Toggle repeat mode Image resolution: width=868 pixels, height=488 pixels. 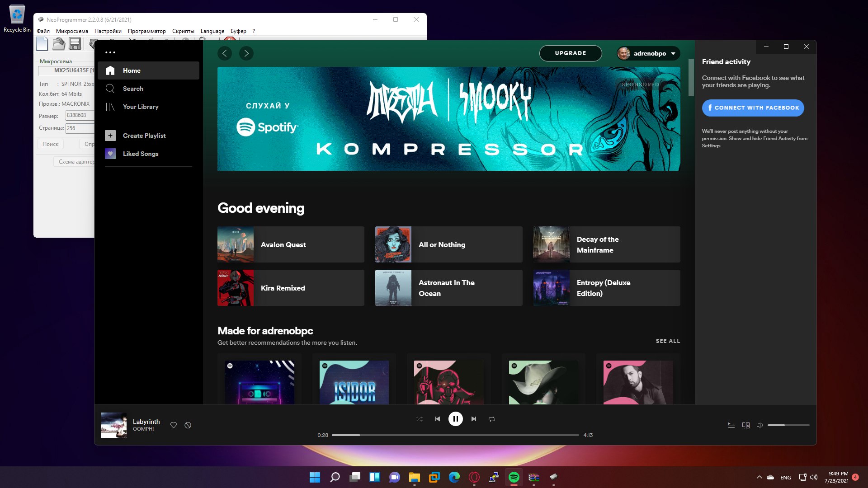point(492,419)
